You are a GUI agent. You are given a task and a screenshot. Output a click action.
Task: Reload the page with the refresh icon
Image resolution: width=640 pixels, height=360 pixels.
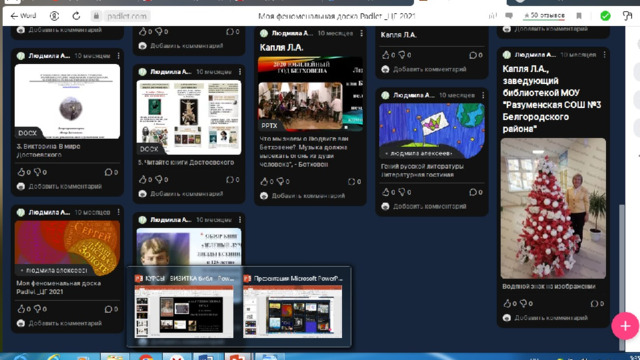click(76, 16)
